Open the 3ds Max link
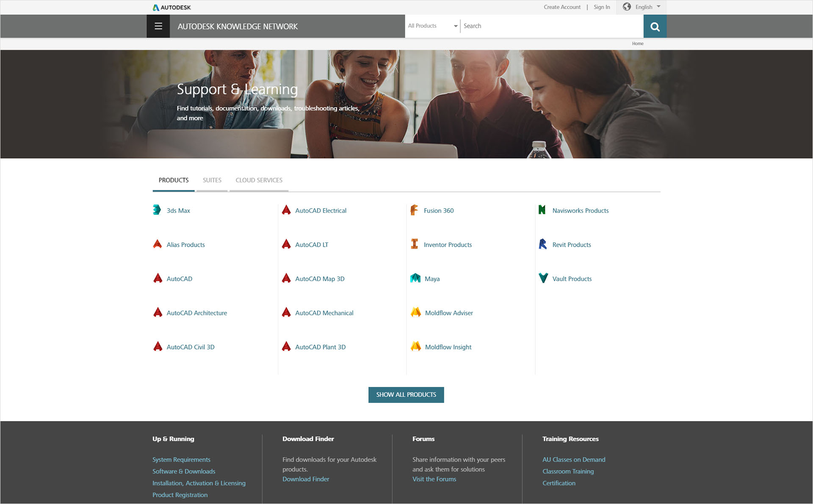 click(178, 210)
